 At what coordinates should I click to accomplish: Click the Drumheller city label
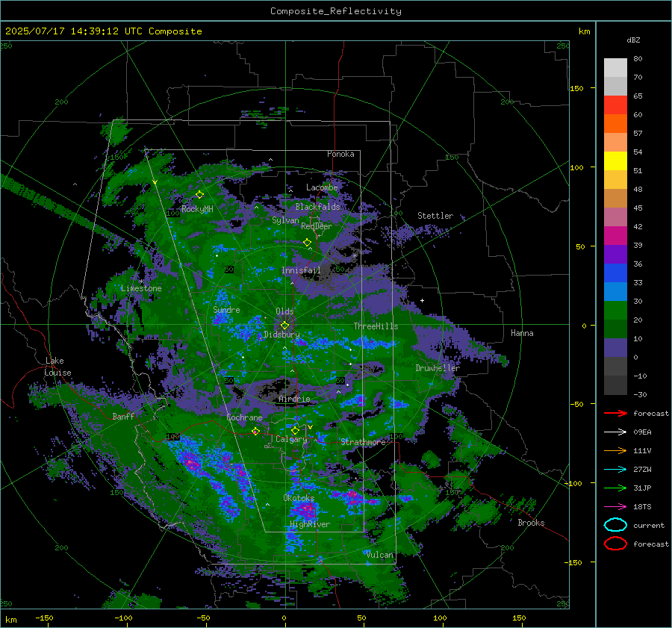(438, 368)
